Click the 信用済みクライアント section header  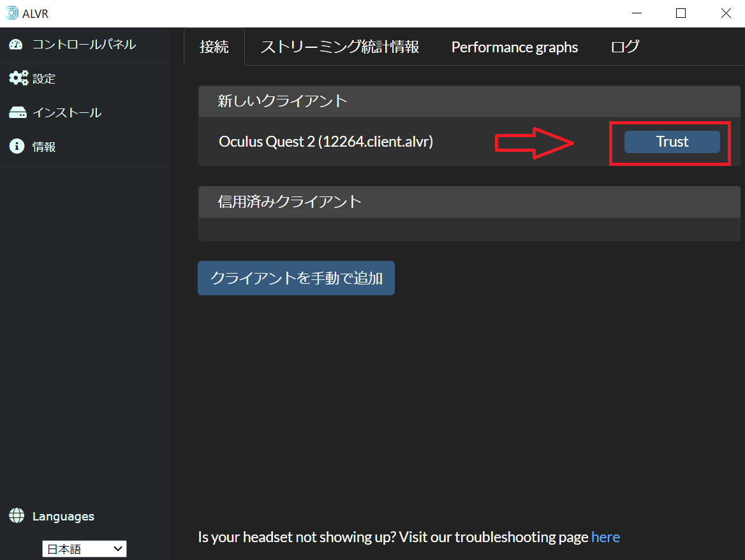click(x=469, y=202)
